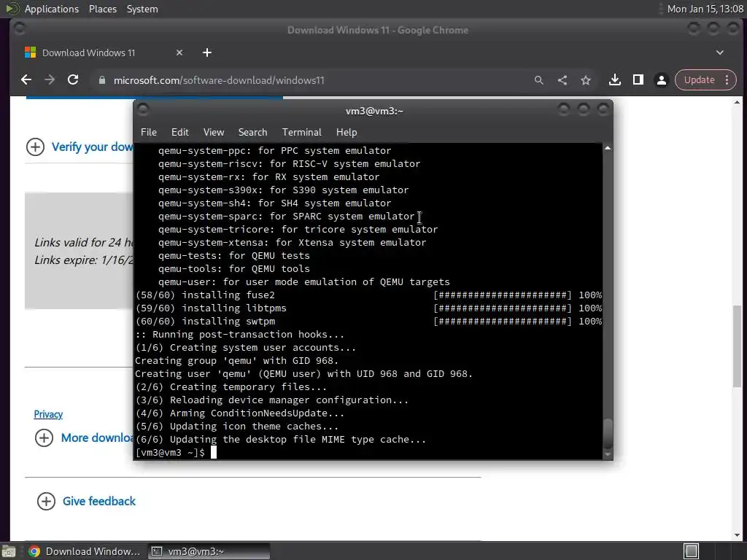747x560 pixels.
Task: Click the desktop distro logo icon top-left
Action: click(12, 9)
